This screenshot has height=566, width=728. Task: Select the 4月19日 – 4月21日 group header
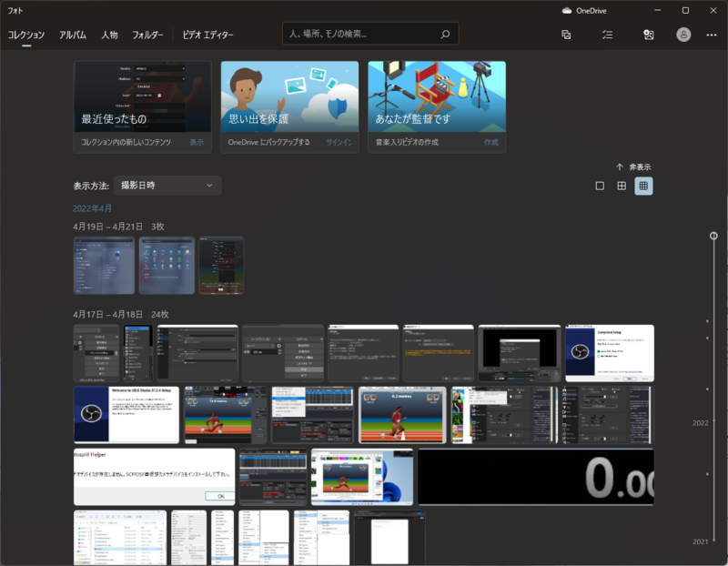point(107,227)
